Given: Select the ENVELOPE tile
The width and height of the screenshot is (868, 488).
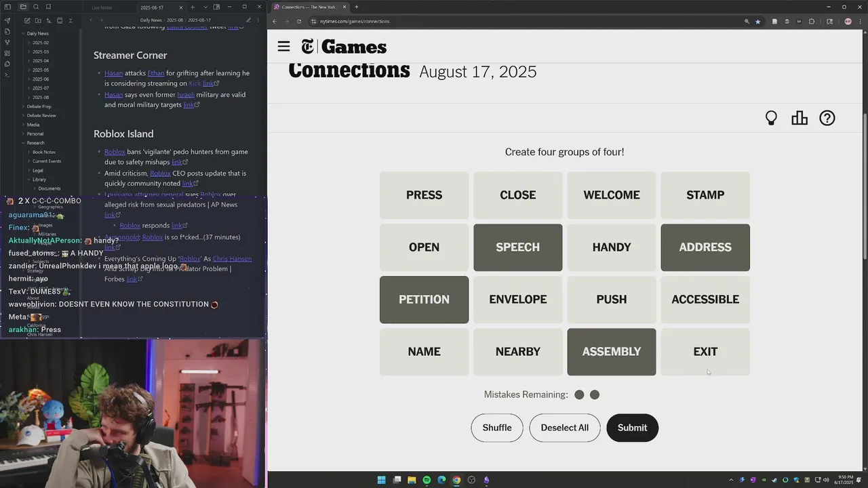Looking at the screenshot, I should click(x=518, y=300).
